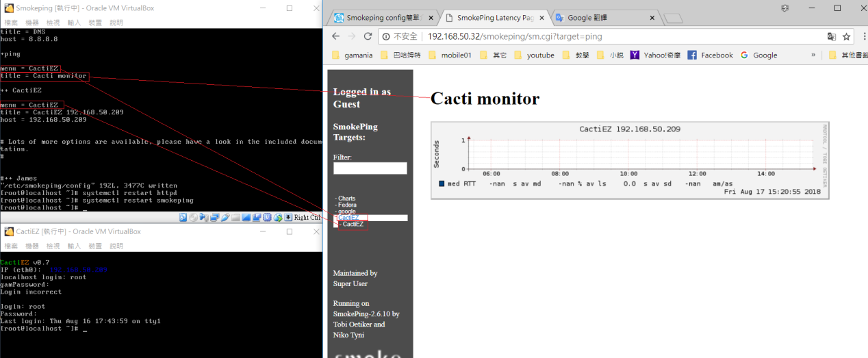The image size is (868, 358).
Task: Click the keyboard capture host-key icon
Action: coord(288,218)
